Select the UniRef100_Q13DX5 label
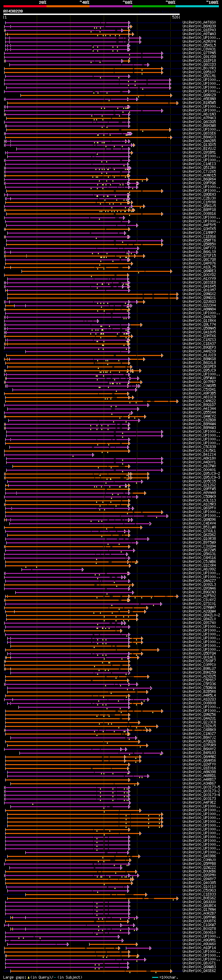Image resolution: width=222 pixels, height=980 pixels. pos(199,145)
